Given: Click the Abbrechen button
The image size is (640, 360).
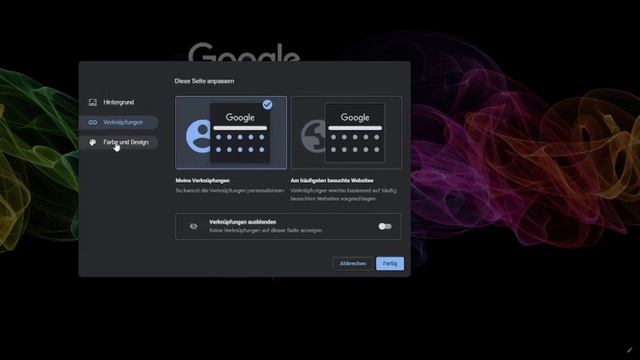Looking at the screenshot, I should 353,264.
